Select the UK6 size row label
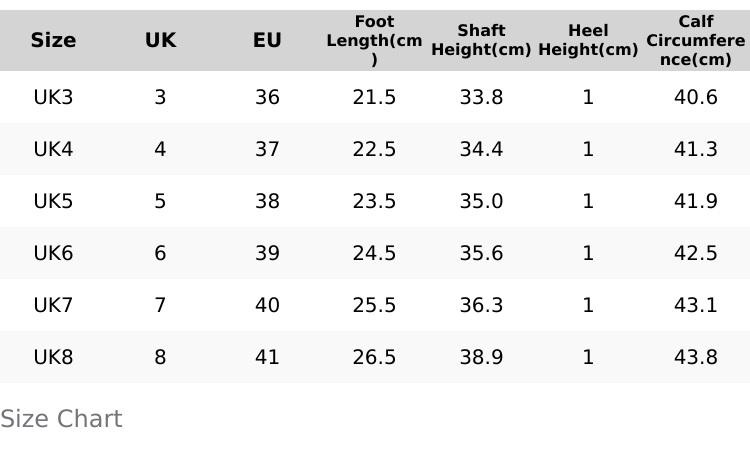This screenshot has height=455, width=750. [x=53, y=253]
